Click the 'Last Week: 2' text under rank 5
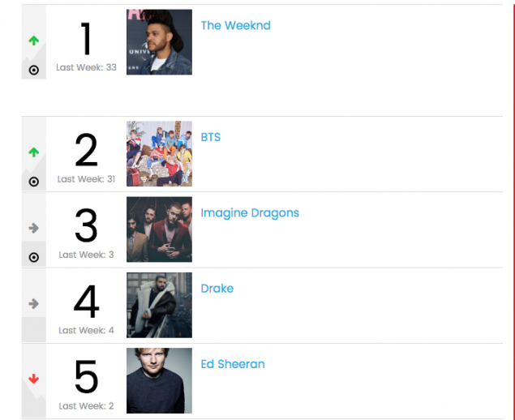The width and height of the screenshot is (515, 420). 86,406
